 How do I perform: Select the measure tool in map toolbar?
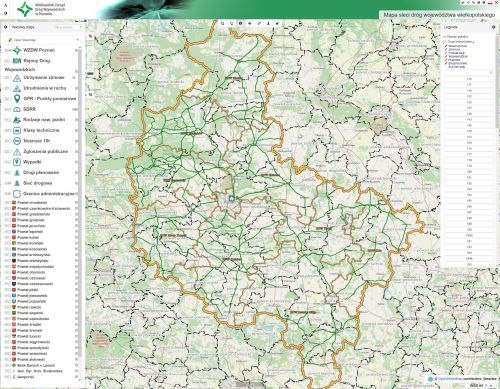coord(259,23)
